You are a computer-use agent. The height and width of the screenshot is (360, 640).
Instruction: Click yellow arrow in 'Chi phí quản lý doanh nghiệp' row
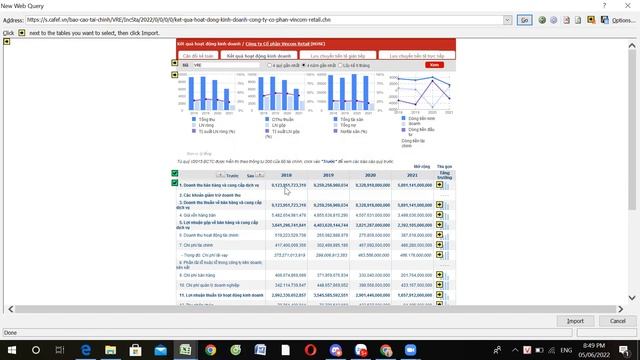click(439, 284)
